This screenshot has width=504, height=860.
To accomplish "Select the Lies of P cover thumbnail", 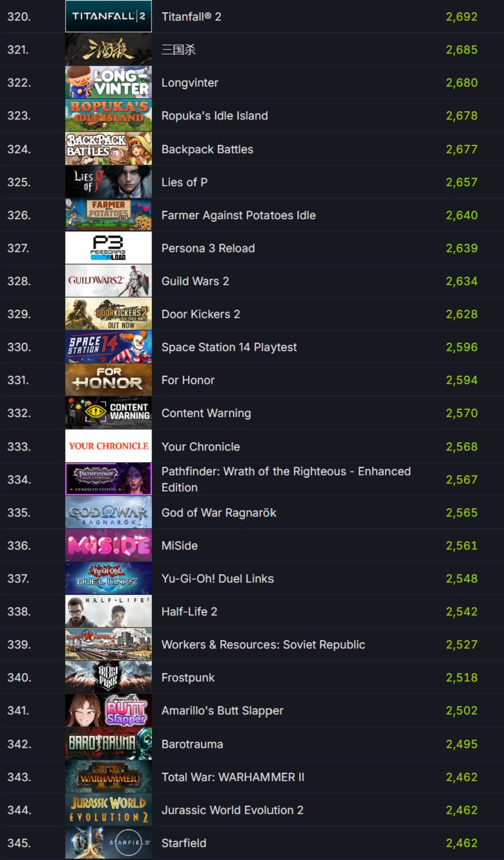I will pyautogui.click(x=109, y=182).
